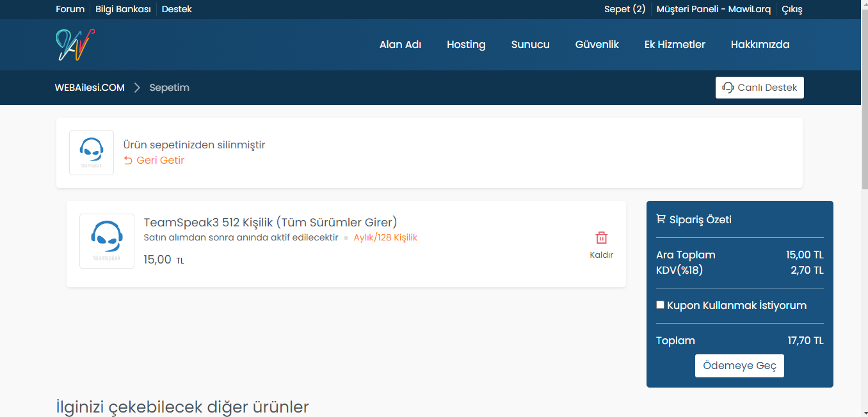Click İlginizi çekebilecek diğer ürünler heading

coord(182,407)
